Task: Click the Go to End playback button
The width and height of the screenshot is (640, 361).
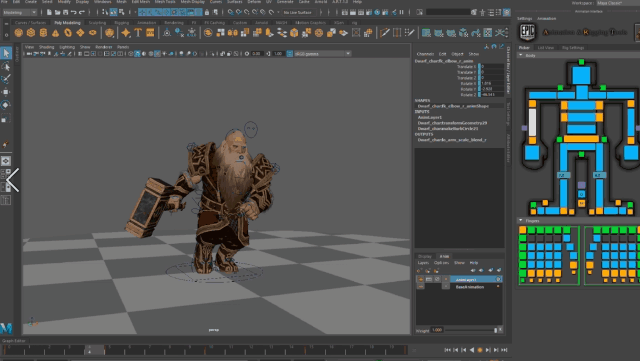Action: pos(504,350)
